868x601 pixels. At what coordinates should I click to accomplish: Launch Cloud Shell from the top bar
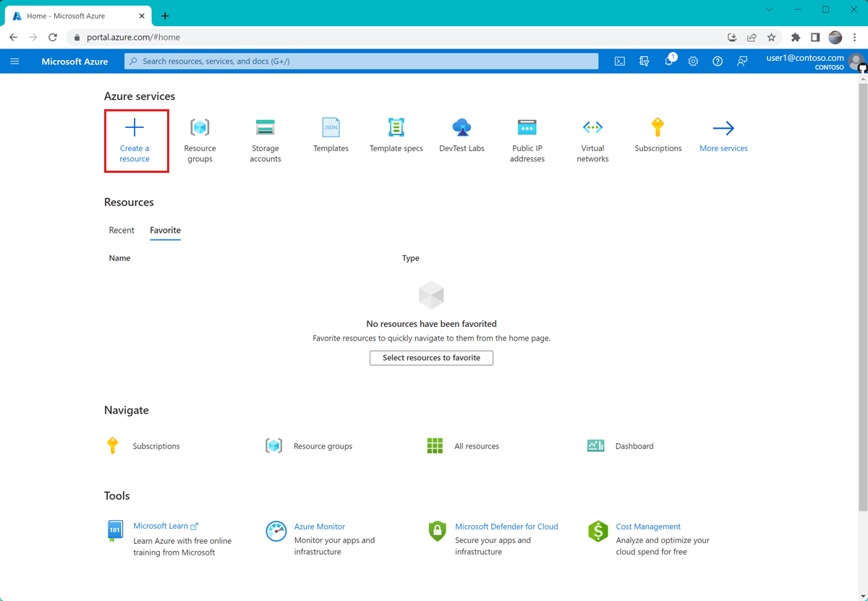[619, 61]
